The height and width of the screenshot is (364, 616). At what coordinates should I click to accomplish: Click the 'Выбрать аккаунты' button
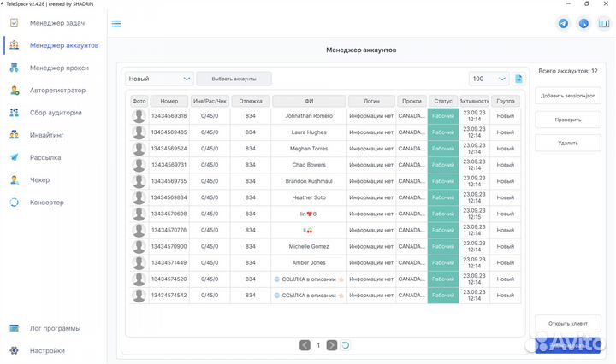click(x=234, y=79)
